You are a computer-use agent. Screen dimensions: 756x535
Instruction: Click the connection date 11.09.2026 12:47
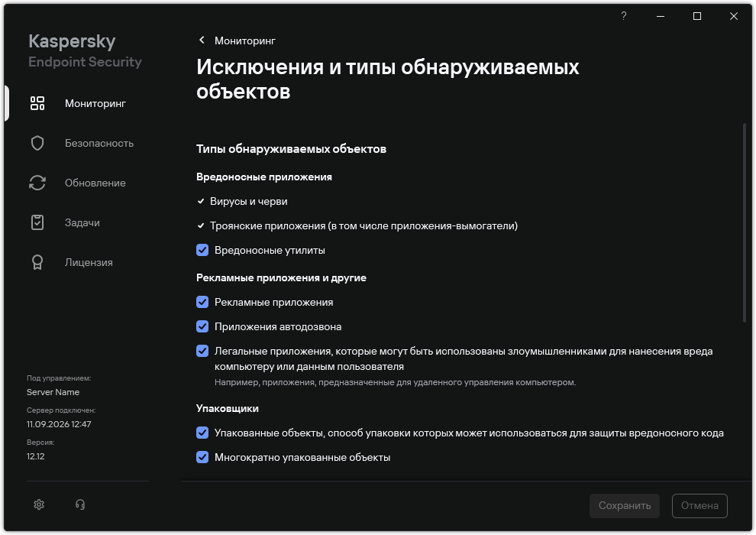click(59, 424)
